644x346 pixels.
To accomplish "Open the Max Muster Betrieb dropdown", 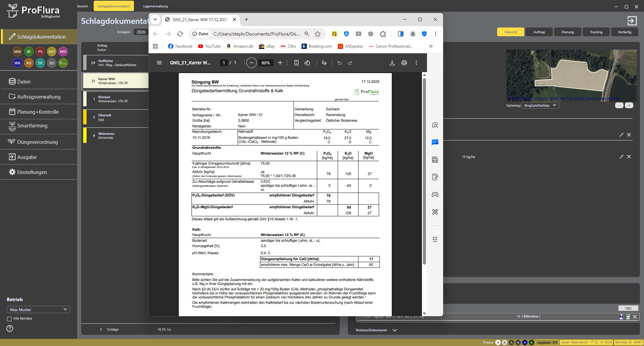I will pyautogui.click(x=38, y=309).
